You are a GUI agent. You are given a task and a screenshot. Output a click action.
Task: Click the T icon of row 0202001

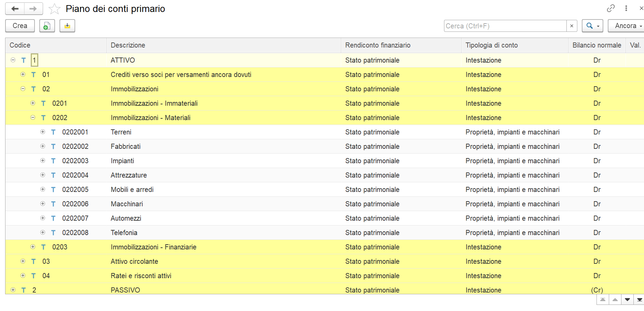53,132
